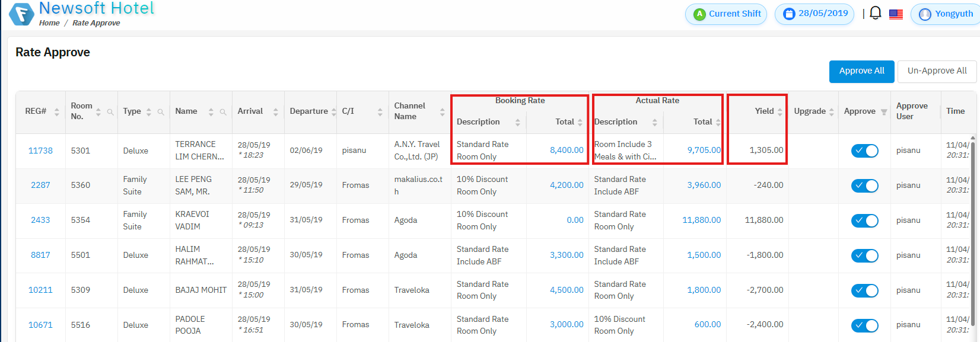
Task: Sort table by REG# column arrows
Action: pos(56,112)
